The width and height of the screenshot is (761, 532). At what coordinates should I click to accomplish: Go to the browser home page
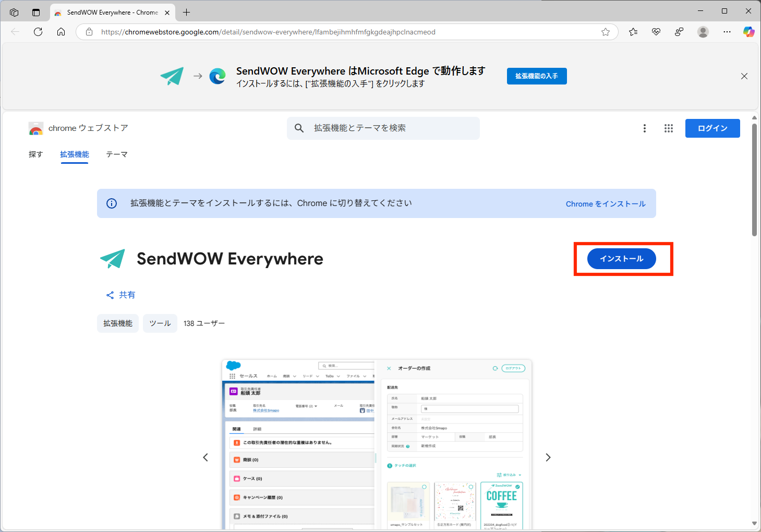[61, 32]
